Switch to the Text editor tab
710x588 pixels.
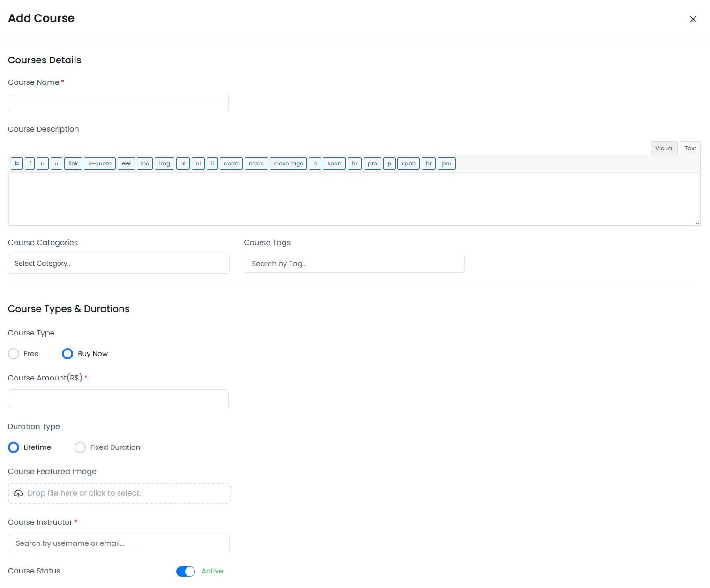[690, 149]
